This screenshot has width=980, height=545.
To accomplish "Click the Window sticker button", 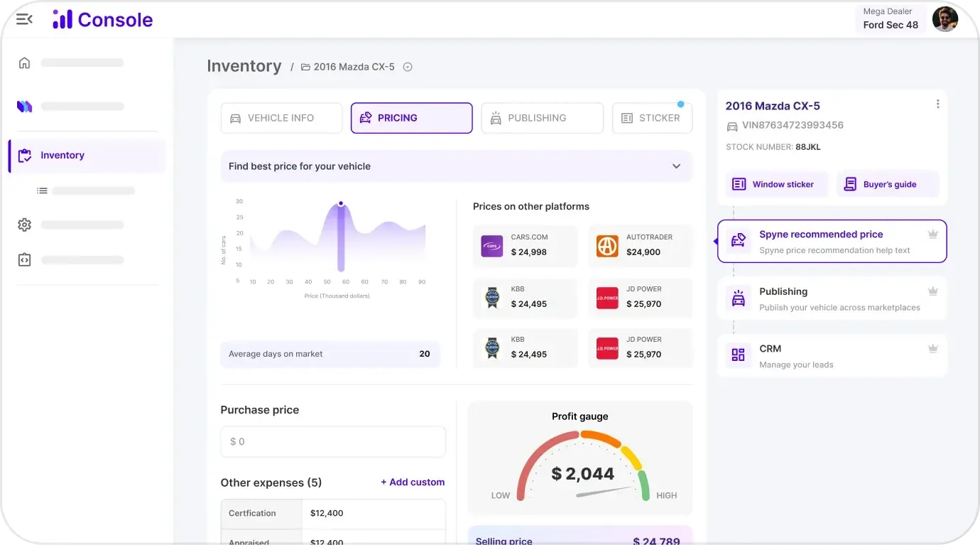I will tap(776, 184).
